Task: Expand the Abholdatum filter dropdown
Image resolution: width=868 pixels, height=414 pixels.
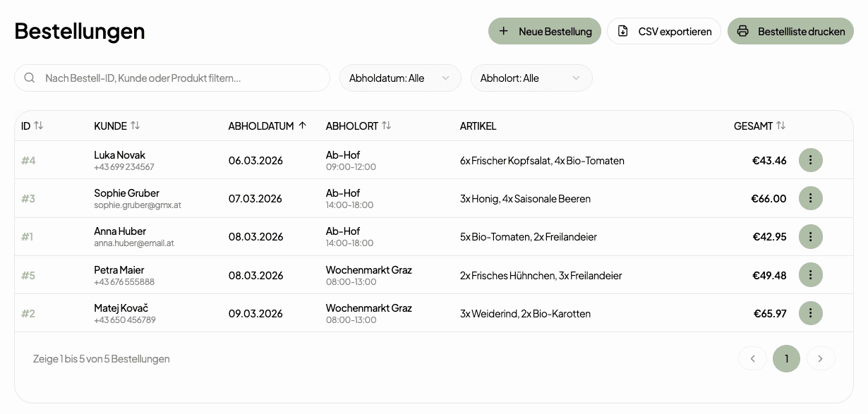Action: coord(400,78)
